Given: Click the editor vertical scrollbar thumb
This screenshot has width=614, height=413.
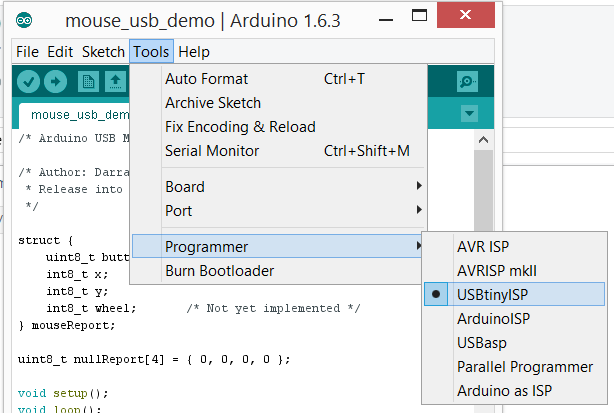Looking at the screenshot, I should (483, 191).
